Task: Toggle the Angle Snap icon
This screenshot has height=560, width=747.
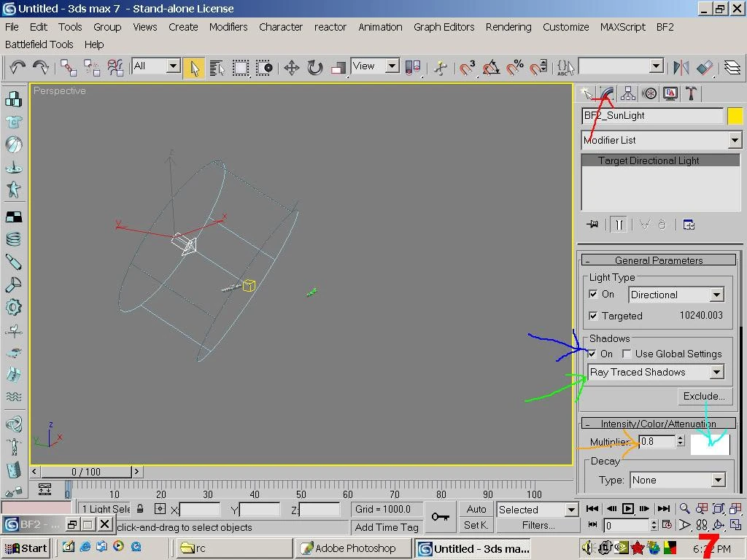Action: coord(492,68)
